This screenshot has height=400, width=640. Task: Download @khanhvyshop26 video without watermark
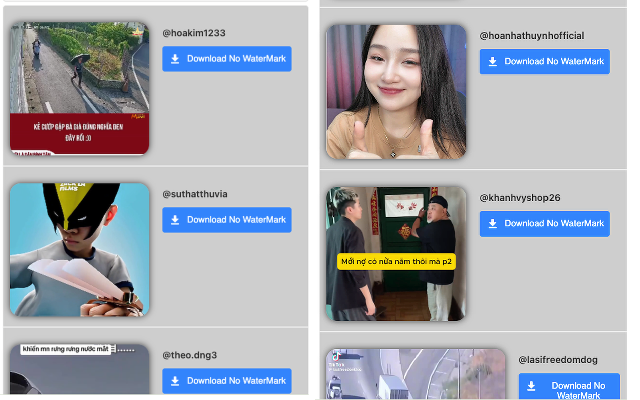click(544, 224)
